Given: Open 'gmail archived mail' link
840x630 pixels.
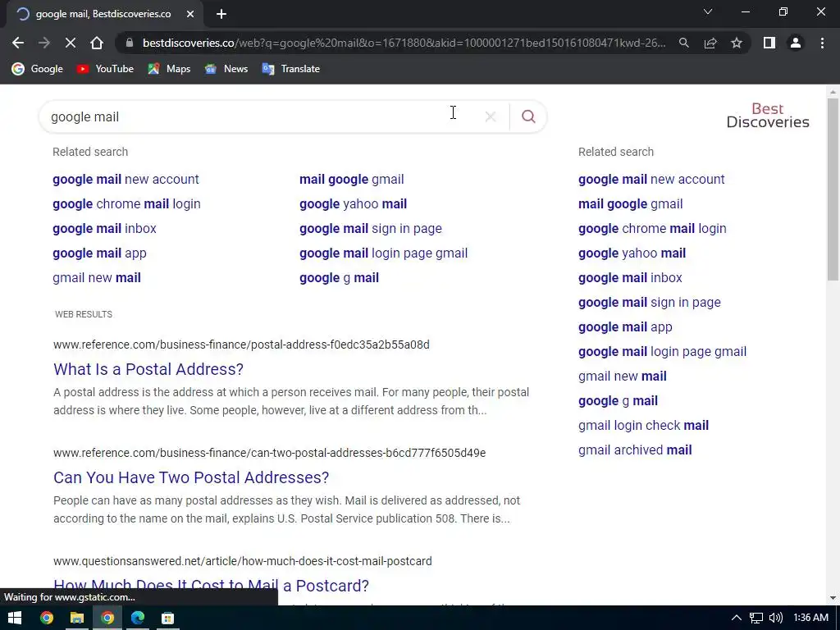Looking at the screenshot, I should click(x=635, y=450).
